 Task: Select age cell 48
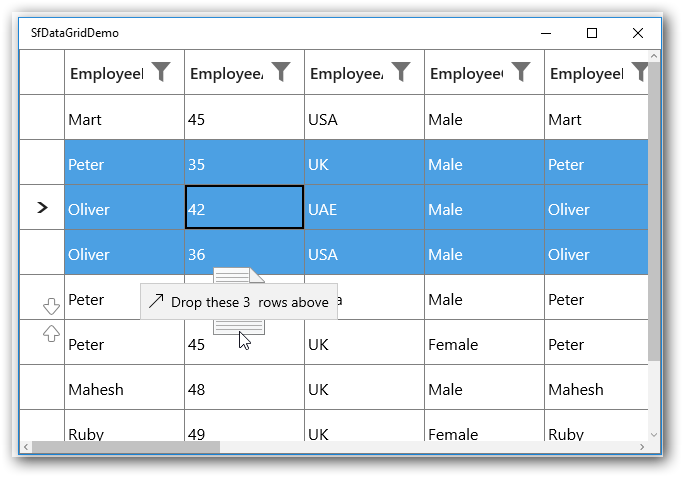pos(244,387)
